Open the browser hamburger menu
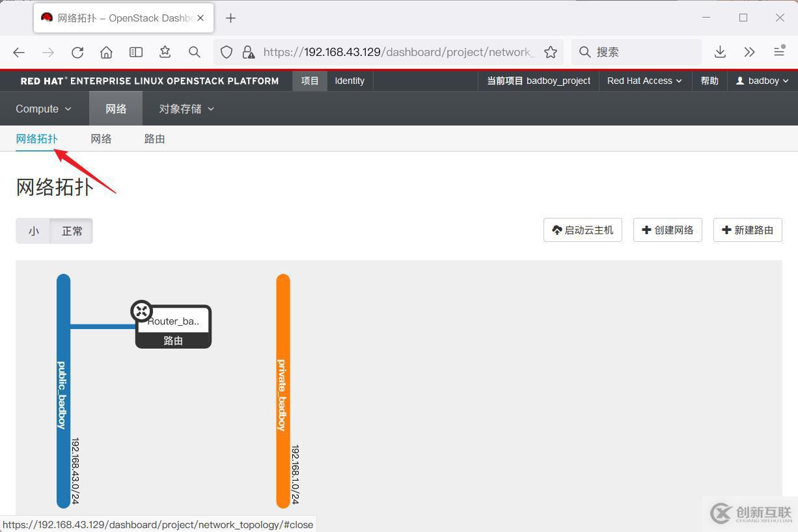 [x=779, y=52]
